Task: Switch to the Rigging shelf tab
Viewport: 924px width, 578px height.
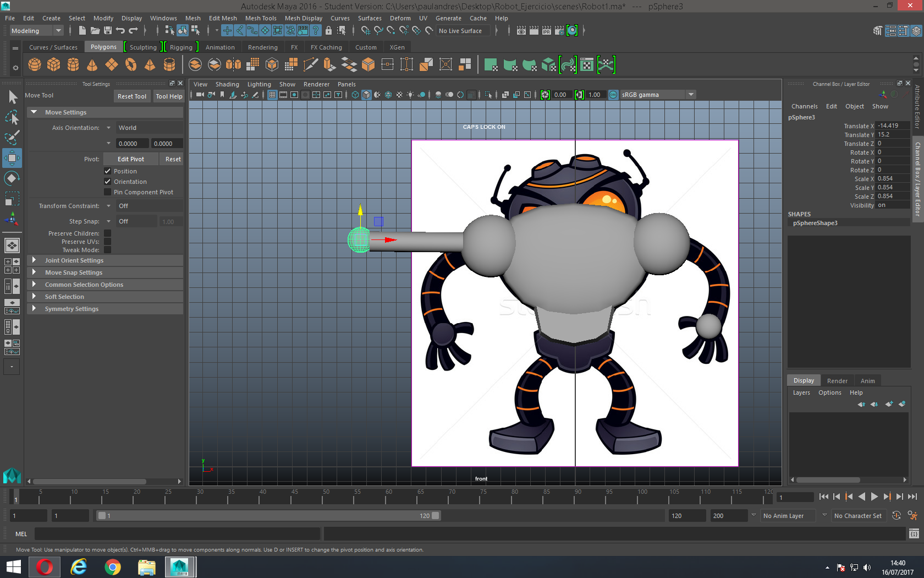Action: click(x=181, y=47)
